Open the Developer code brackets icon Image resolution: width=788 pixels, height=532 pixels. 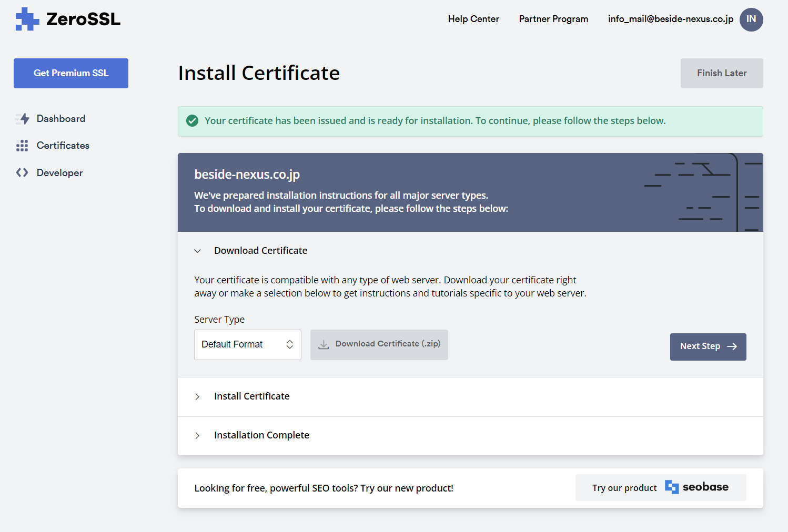(x=22, y=172)
